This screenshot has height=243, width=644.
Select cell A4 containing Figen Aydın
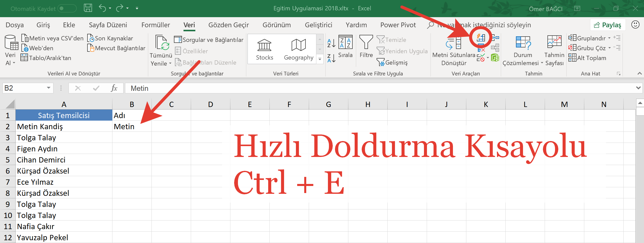[64, 149]
